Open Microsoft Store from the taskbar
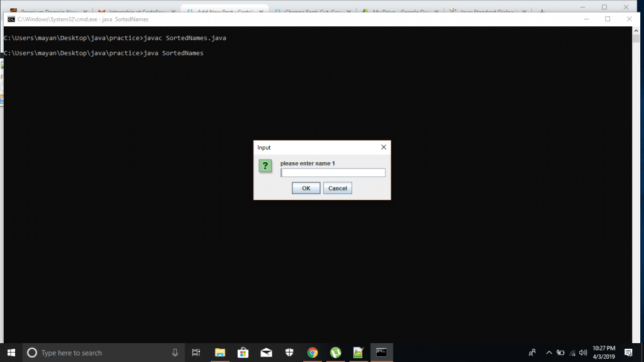Screen dimensions: 644x362 [243, 353]
